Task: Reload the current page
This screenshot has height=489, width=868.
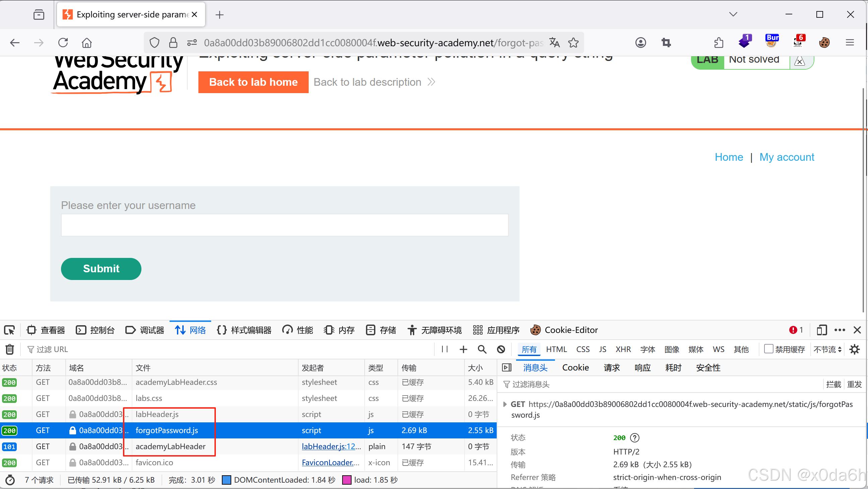Action: click(x=63, y=43)
